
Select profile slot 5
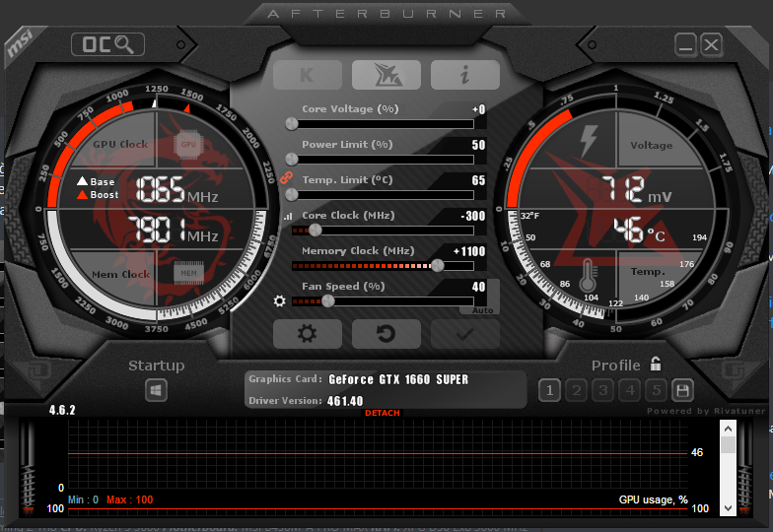(657, 391)
